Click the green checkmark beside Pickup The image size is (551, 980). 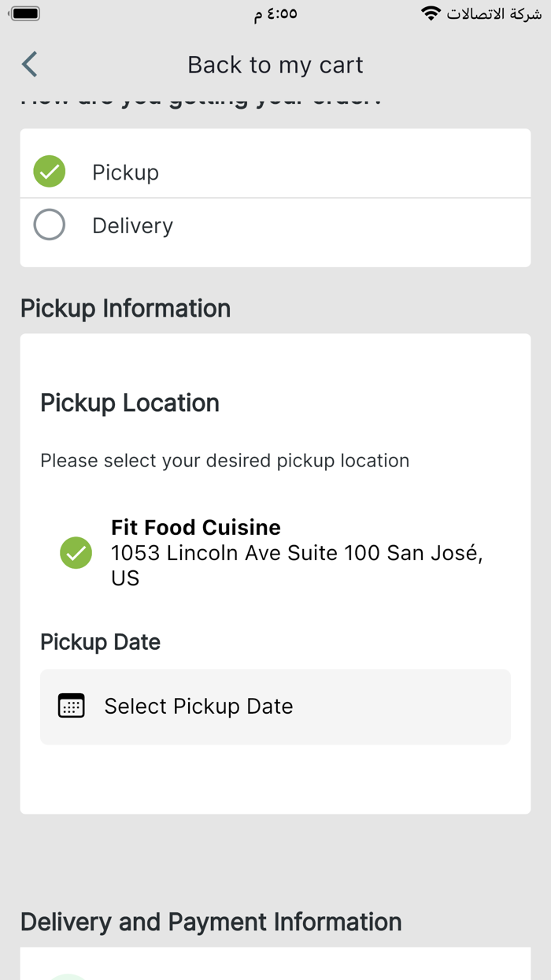pos(50,172)
